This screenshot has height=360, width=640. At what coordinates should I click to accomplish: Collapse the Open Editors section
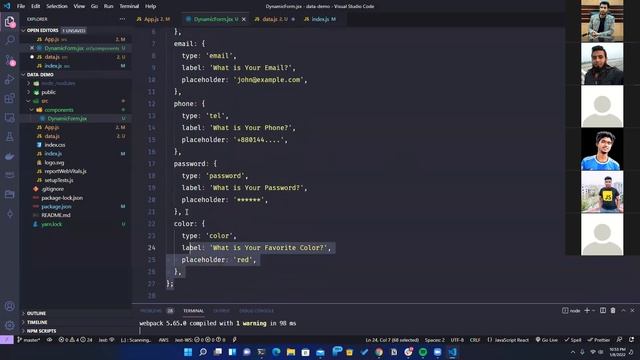tap(23, 31)
